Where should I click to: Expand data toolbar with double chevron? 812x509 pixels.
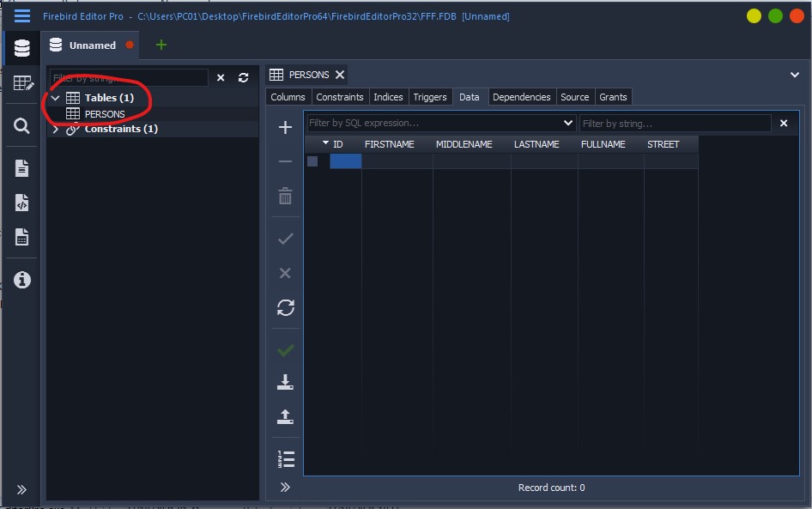[x=285, y=488]
